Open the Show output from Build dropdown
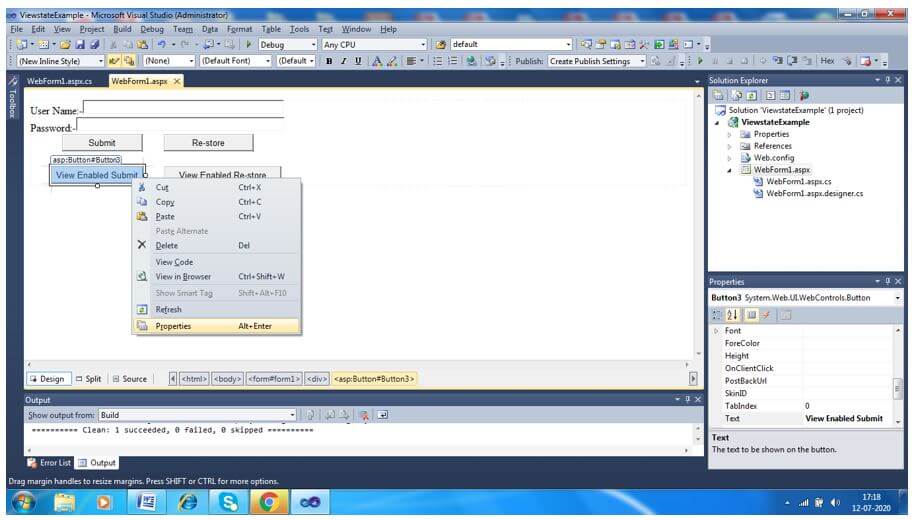Viewport: 915px width, 520px height. pyautogui.click(x=292, y=415)
